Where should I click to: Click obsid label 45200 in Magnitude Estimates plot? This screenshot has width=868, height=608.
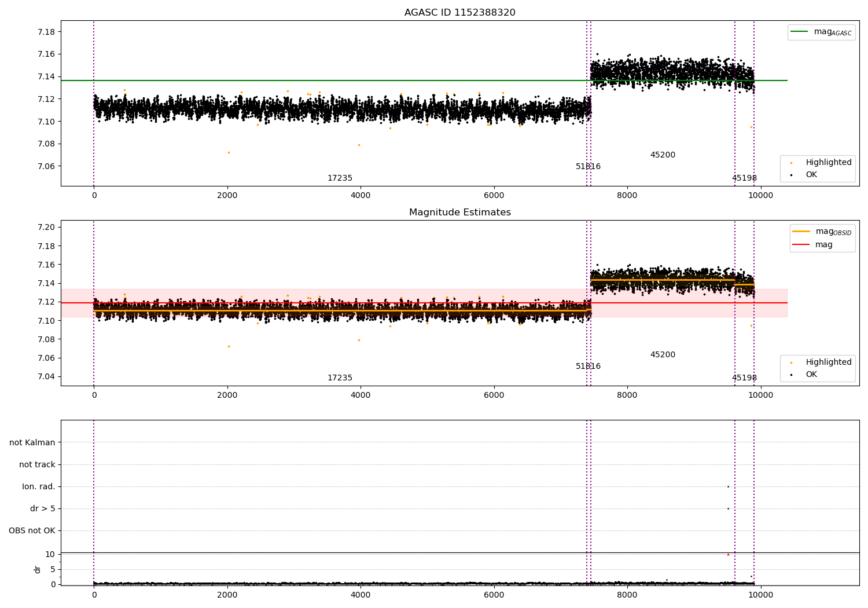[x=663, y=355]
